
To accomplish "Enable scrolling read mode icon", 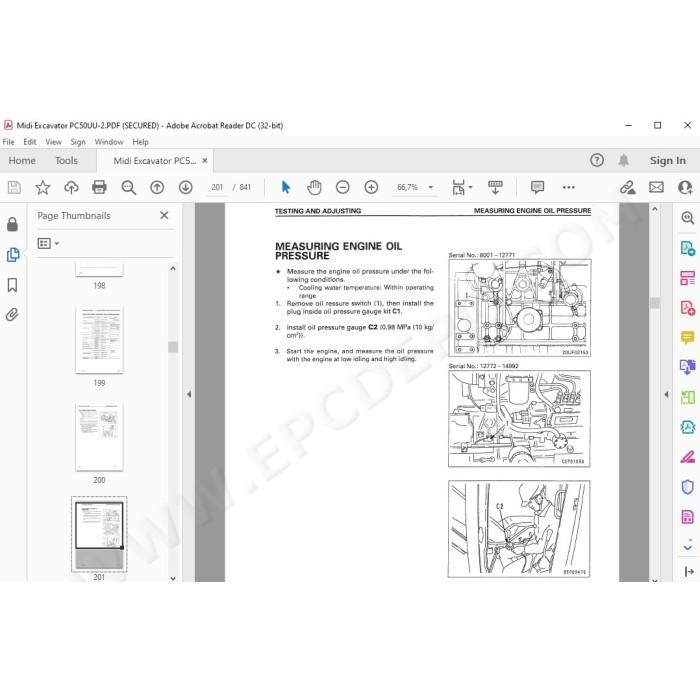I will point(495,188).
